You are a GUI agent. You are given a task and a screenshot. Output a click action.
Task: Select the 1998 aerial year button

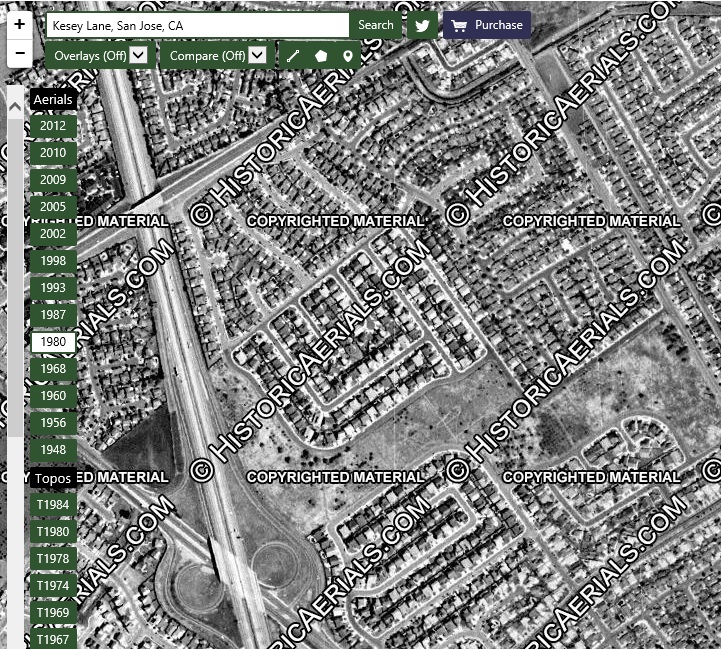coord(53,261)
